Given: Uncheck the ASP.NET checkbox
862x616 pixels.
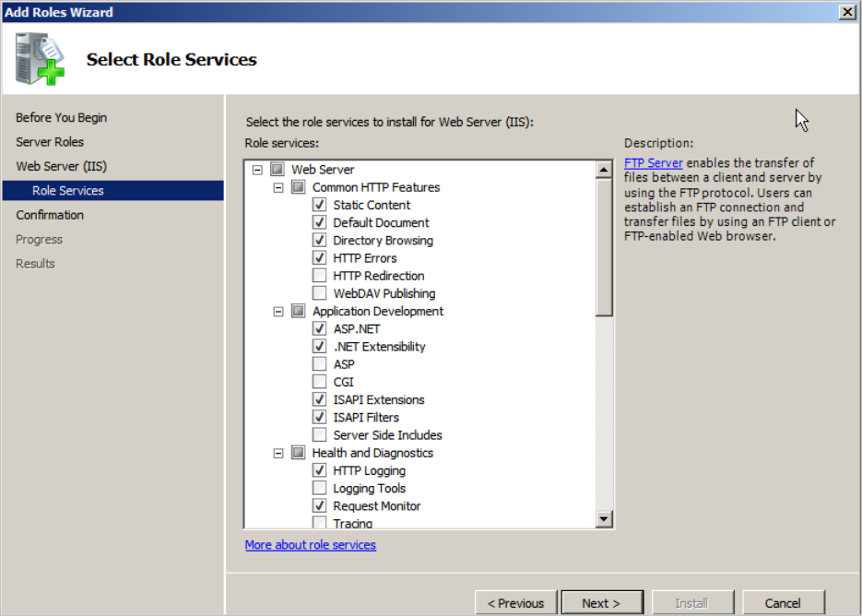Looking at the screenshot, I should (319, 328).
